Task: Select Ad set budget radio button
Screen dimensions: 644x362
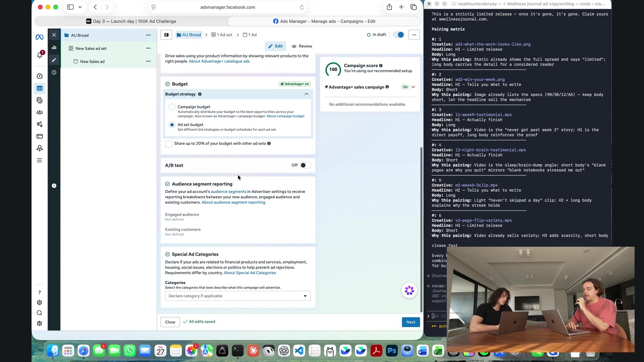Action: [172, 125]
